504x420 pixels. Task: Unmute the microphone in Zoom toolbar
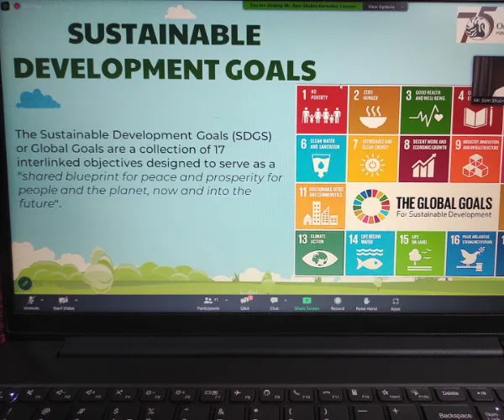32,303
